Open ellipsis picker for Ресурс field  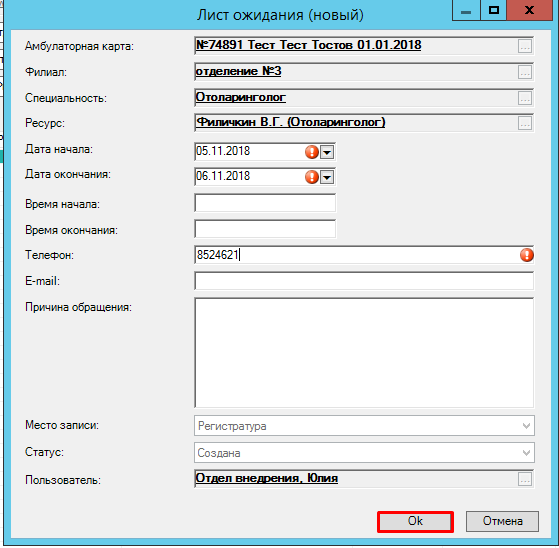tap(525, 123)
